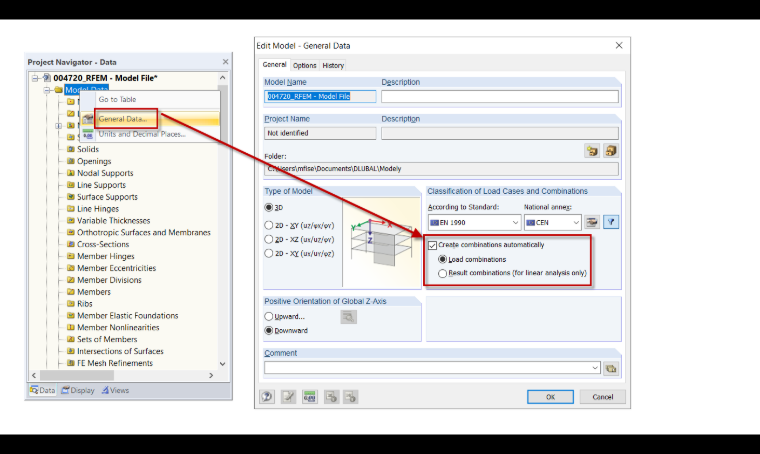
Task: Switch to the History tab
Action: point(333,65)
